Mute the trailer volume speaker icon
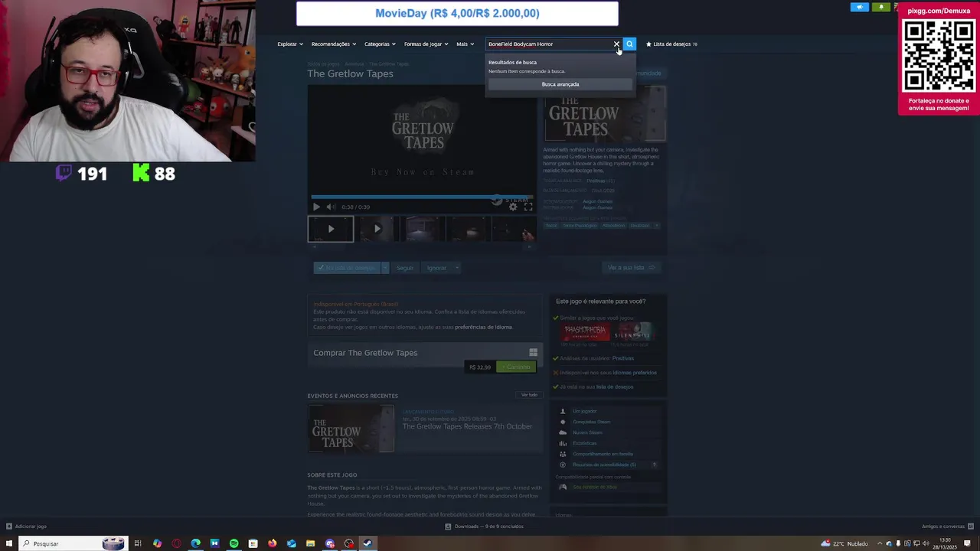Image resolution: width=980 pixels, height=551 pixels. click(330, 207)
